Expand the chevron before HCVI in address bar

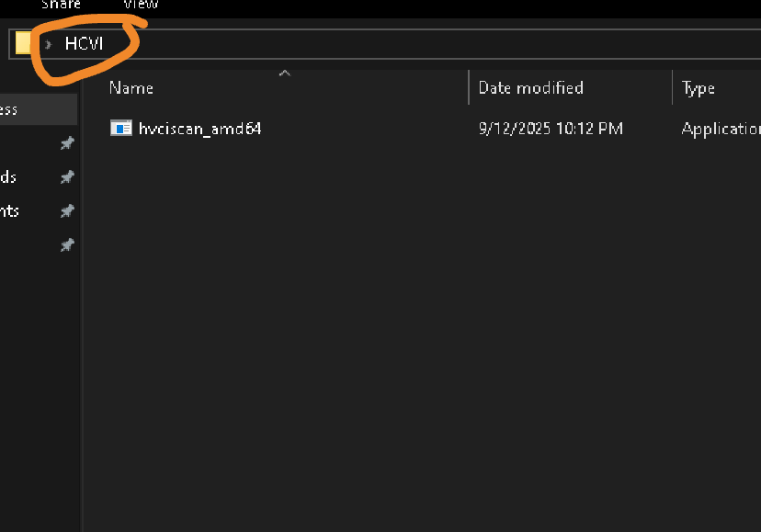48,45
